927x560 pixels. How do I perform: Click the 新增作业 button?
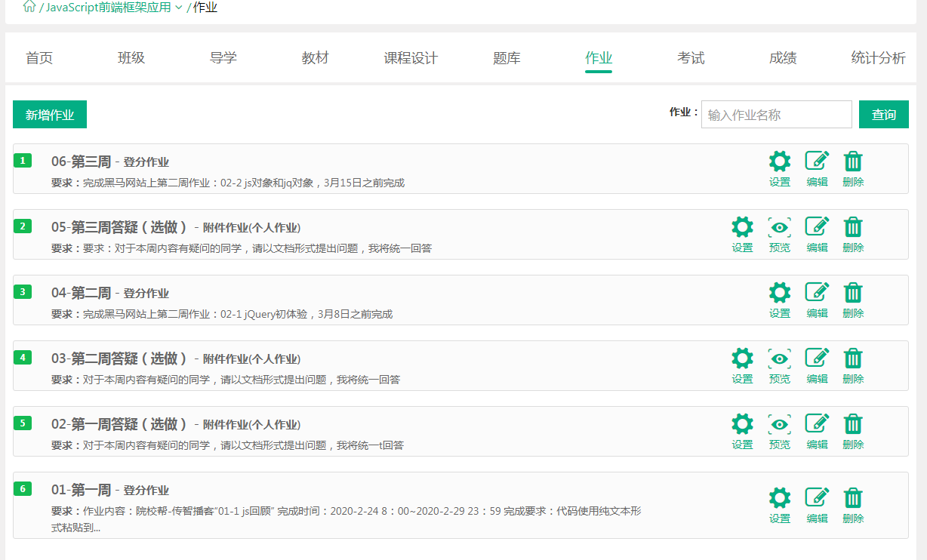[50, 115]
